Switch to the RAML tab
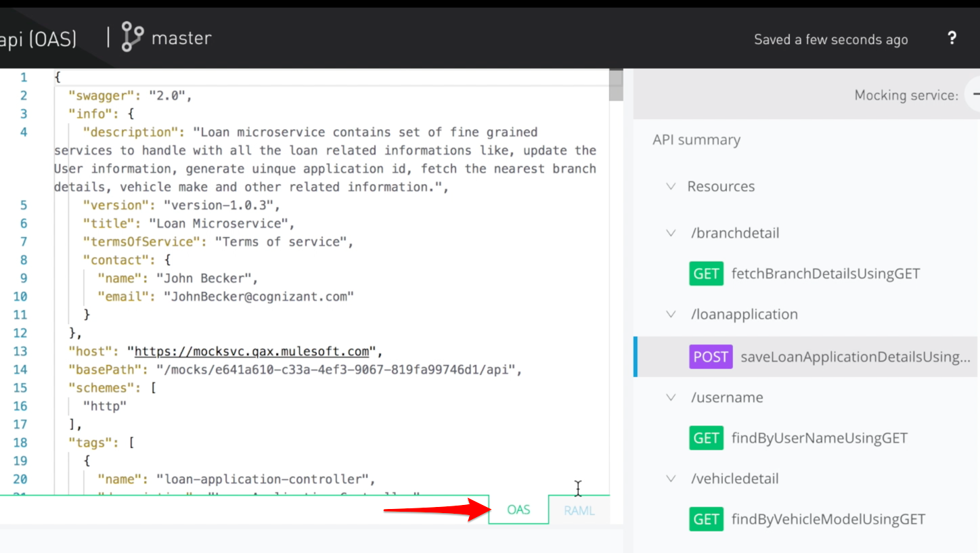 [579, 510]
